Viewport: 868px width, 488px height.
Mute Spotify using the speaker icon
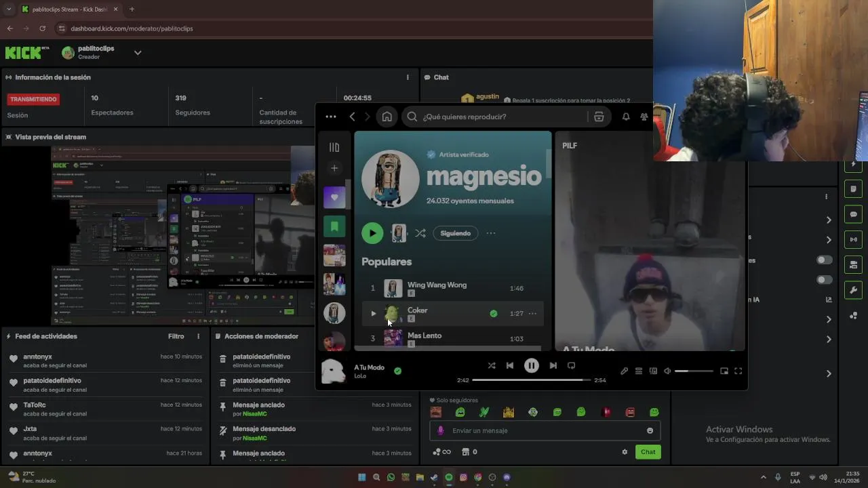667,371
